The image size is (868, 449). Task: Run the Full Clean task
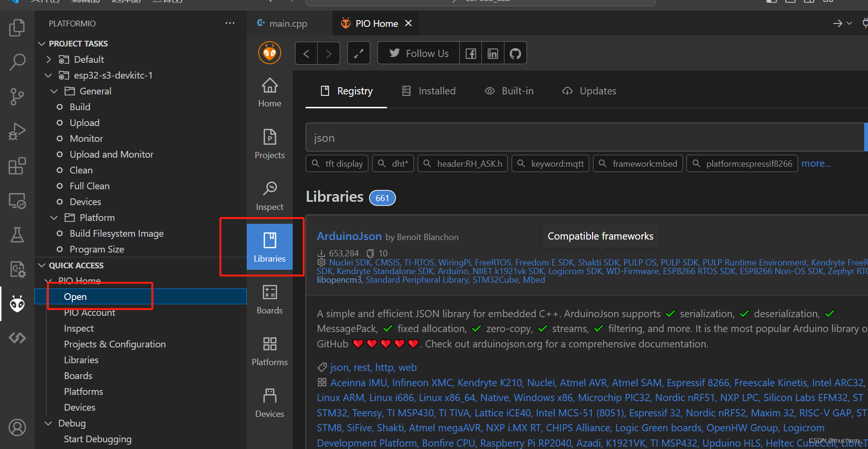point(89,186)
